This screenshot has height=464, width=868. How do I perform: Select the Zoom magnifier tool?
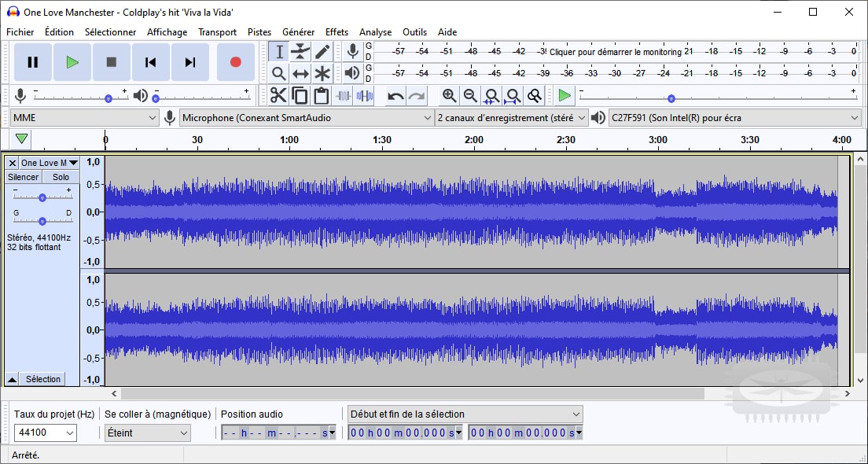coord(279,73)
